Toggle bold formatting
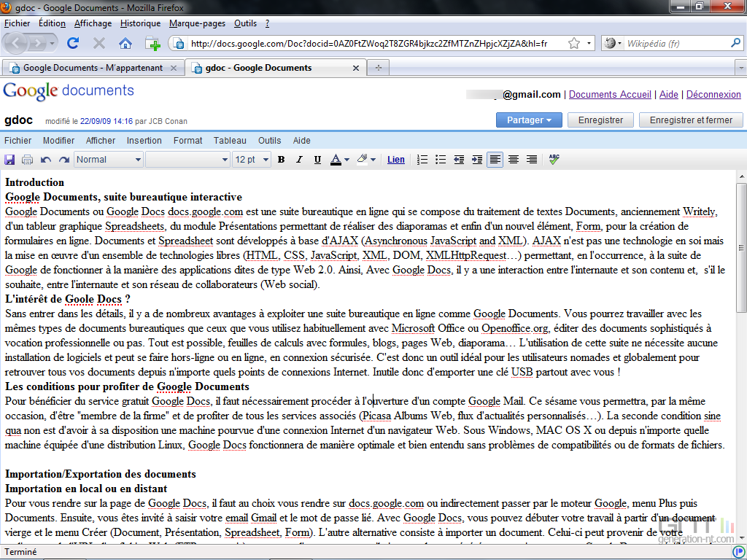 [x=281, y=160]
